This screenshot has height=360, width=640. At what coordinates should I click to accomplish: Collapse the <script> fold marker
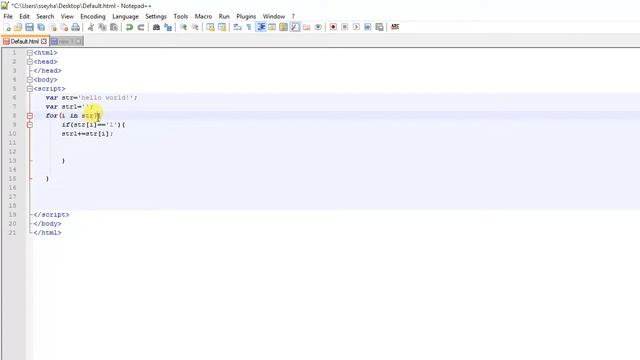(x=30, y=89)
